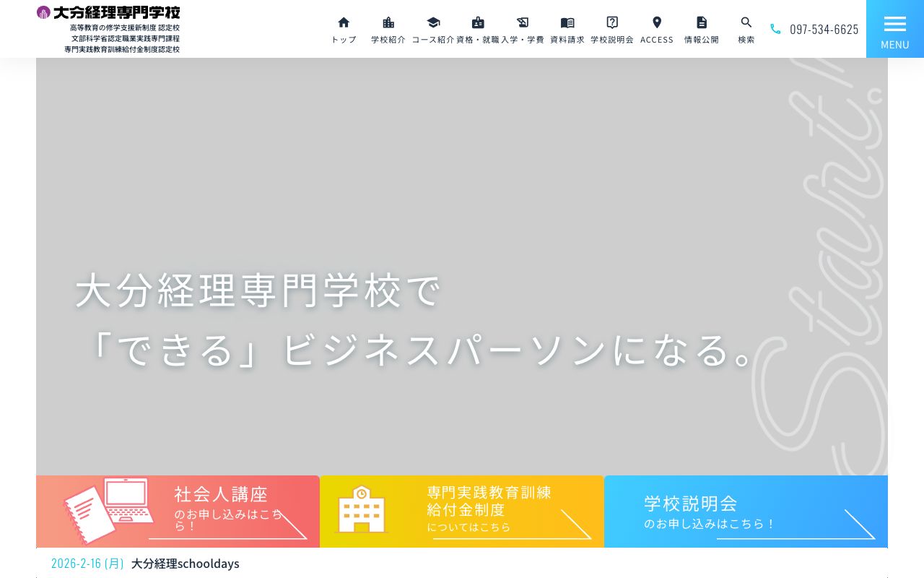Open 資格・就職 via the briefcase icon
Screen dimensions: 924x578
point(477,22)
